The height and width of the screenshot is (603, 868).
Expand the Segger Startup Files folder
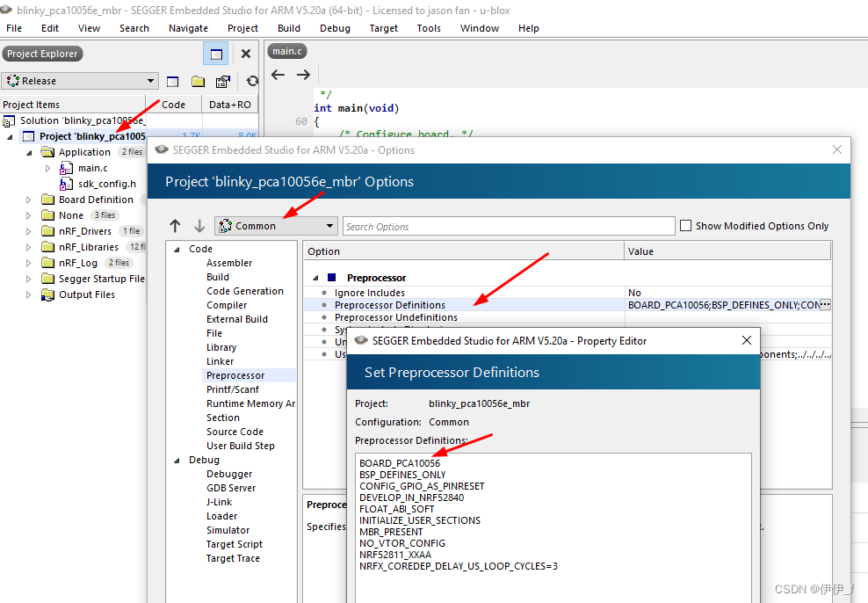(x=29, y=279)
